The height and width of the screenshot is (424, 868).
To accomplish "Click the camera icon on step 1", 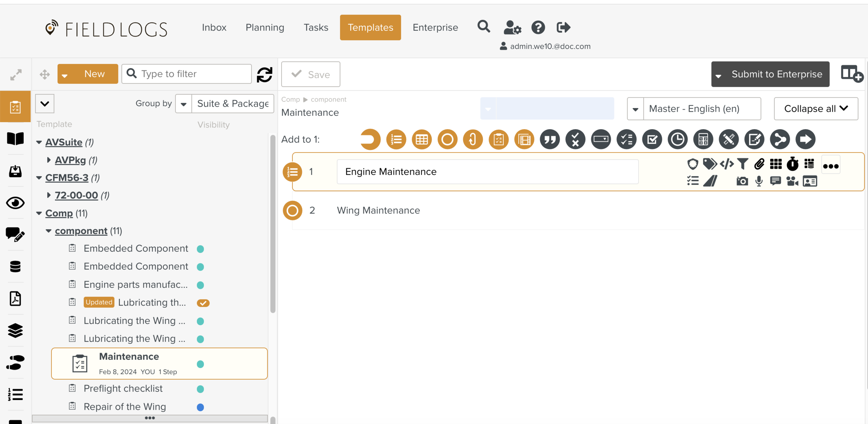I will point(742,181).
